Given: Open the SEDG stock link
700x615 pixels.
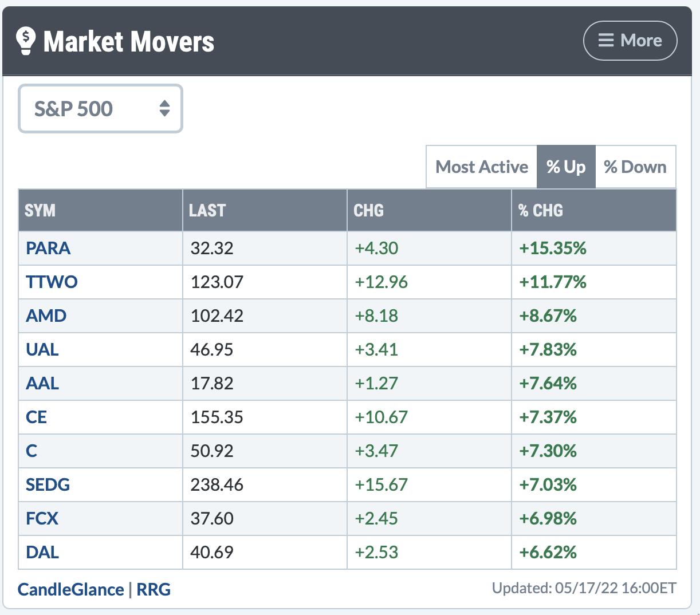Looking at the screenshot, I should pyautogui.click(x=48, y=485).
